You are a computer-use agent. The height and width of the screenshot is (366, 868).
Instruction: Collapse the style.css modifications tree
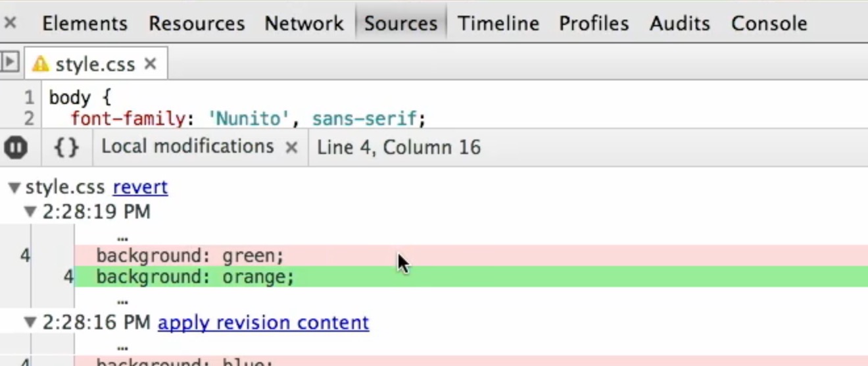click(14, 188)
